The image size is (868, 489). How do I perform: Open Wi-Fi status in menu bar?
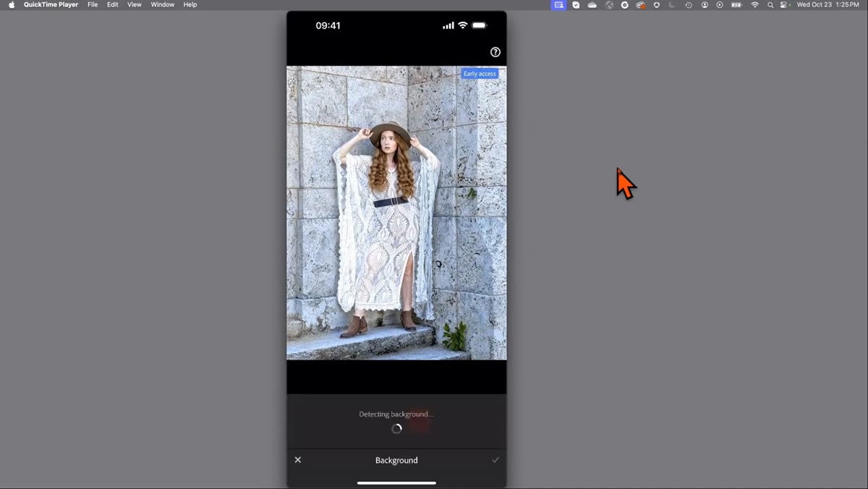click(x=754, y=5)
